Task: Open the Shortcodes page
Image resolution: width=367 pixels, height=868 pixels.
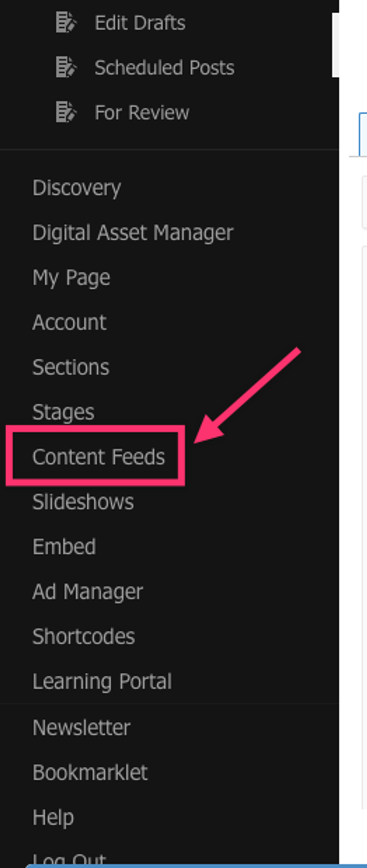Action: (84, 636)
